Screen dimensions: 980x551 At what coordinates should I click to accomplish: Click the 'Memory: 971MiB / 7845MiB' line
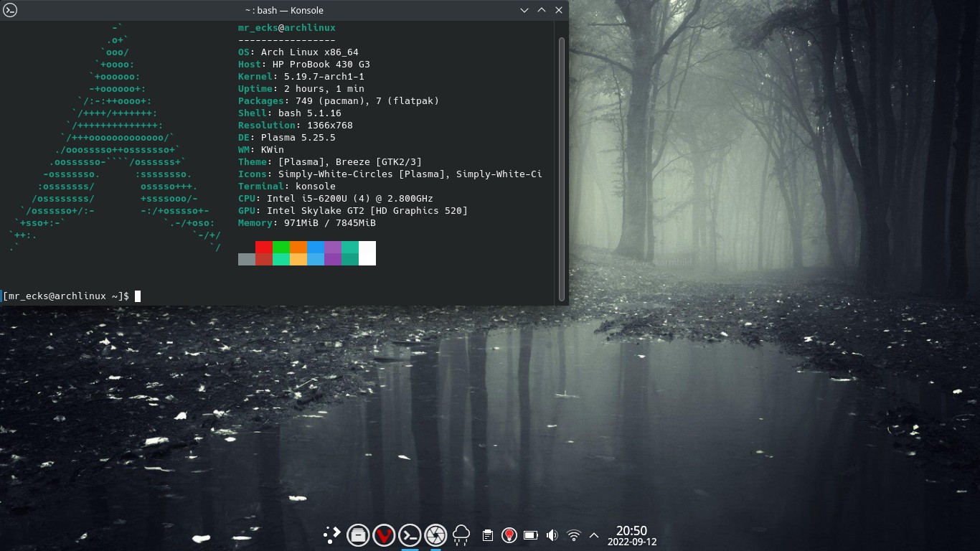coord(307,222)
